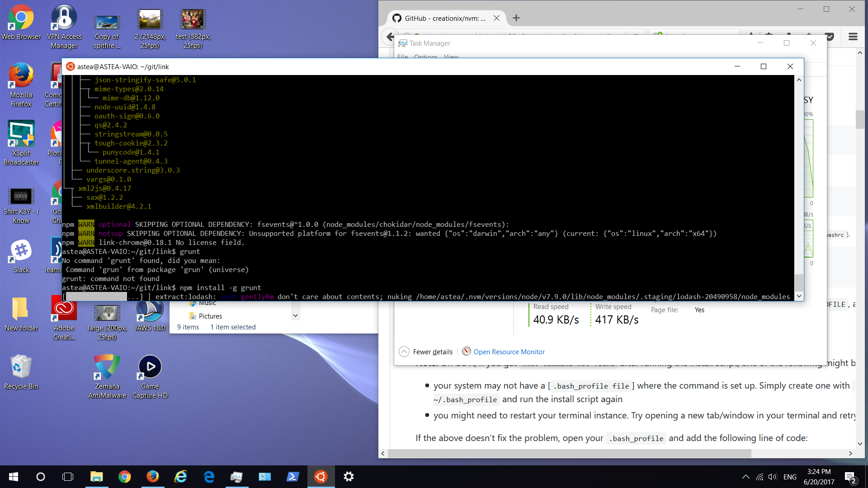This screenshot has height=488, width=868.
Task: Launch Game Capture HD desktop shortcut
Action: 150,376
